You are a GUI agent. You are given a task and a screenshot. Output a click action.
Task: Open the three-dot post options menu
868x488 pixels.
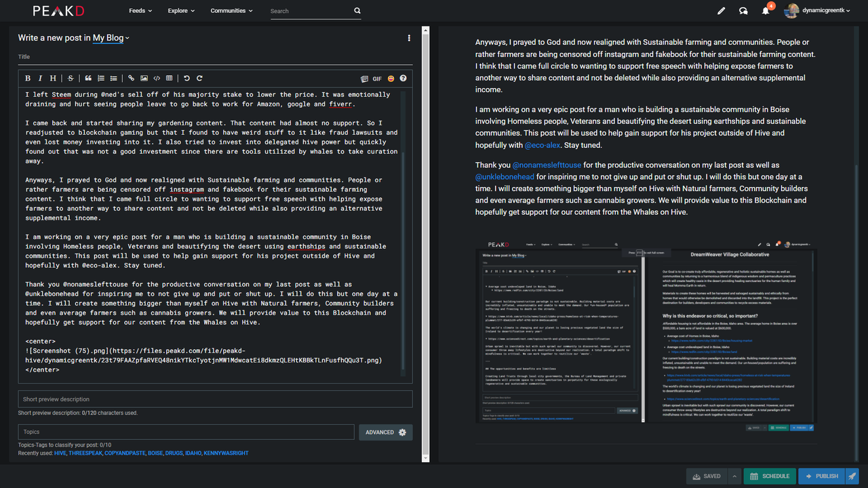click(409, 38)
